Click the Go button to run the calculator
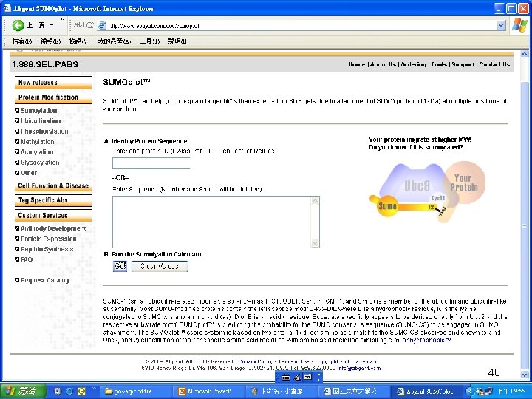 click(120, 266)
